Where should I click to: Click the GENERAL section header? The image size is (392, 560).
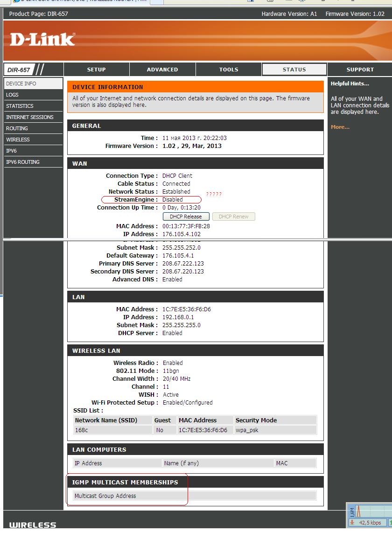coord(196,126)
